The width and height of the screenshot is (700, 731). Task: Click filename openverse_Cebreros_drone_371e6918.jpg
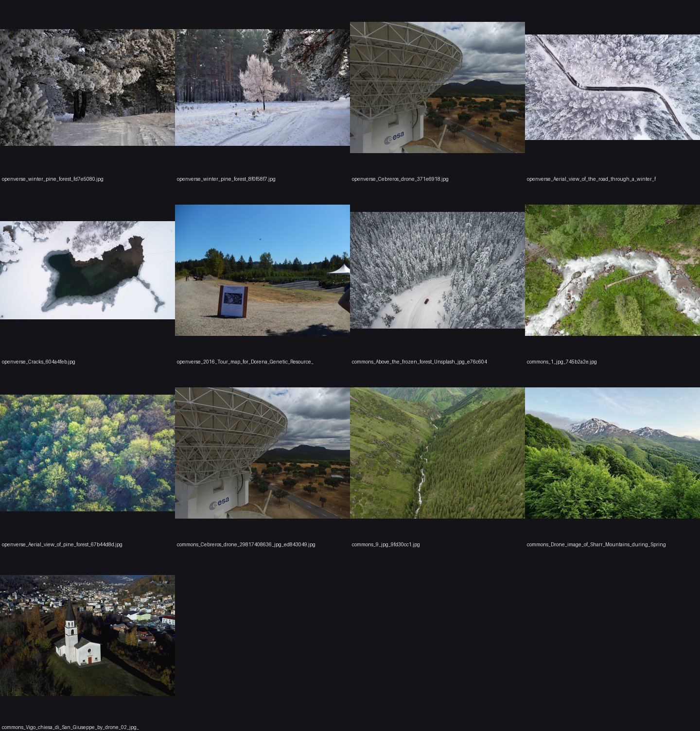coord(400,179)
